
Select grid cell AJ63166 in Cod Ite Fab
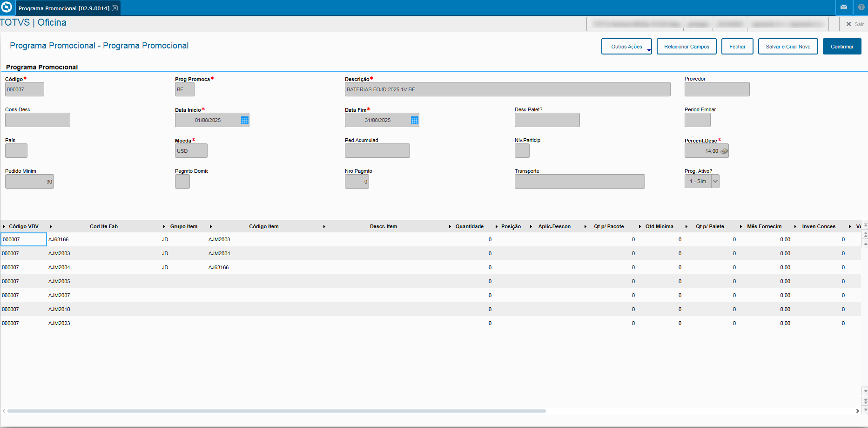pos(103,239)
